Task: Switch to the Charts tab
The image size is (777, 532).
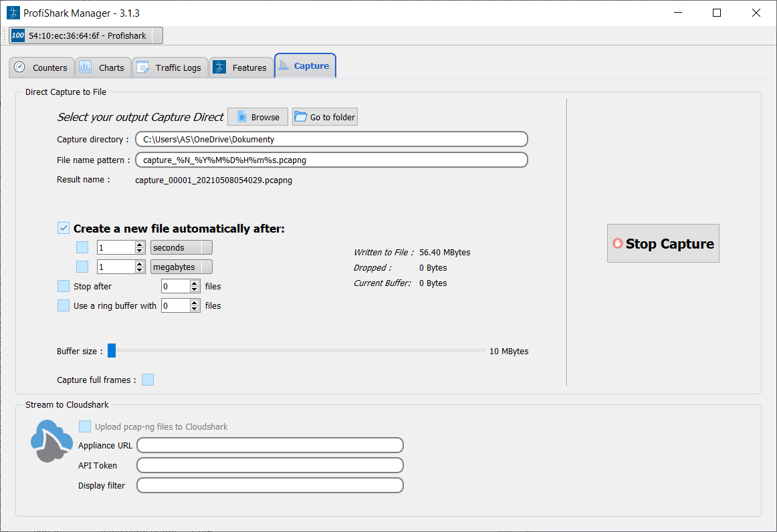Action: tap(103, 68)
